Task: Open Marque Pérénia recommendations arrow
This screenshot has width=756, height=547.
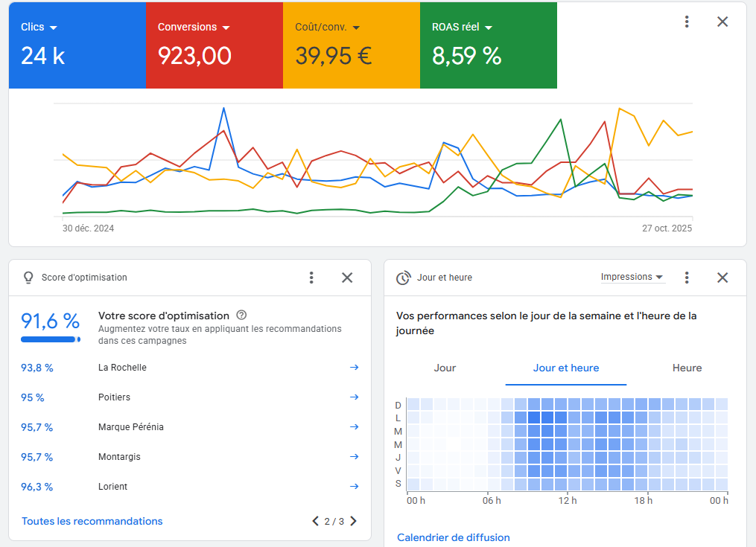Action: click(x=354, y=427)
